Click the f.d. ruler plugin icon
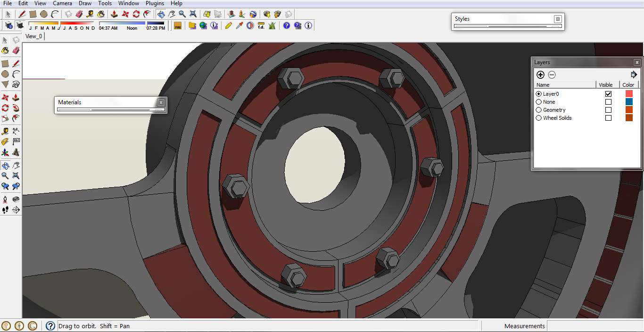This screenshot has height=332, width=644. pyautogui.click(x=261, y=25)
